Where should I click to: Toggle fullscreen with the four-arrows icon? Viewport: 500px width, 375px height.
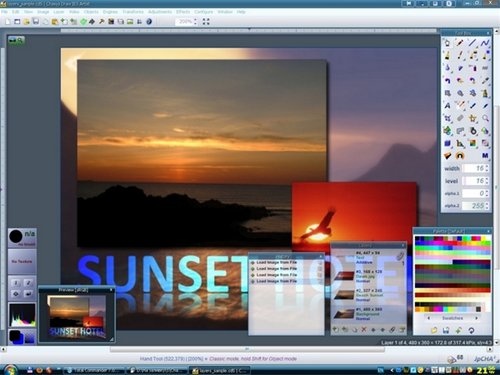point(206,22)
